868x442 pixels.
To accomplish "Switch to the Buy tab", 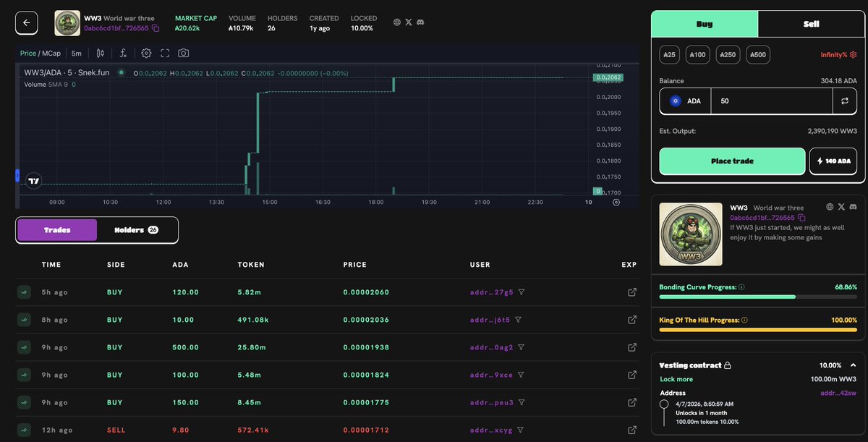I will click(705, 24).
